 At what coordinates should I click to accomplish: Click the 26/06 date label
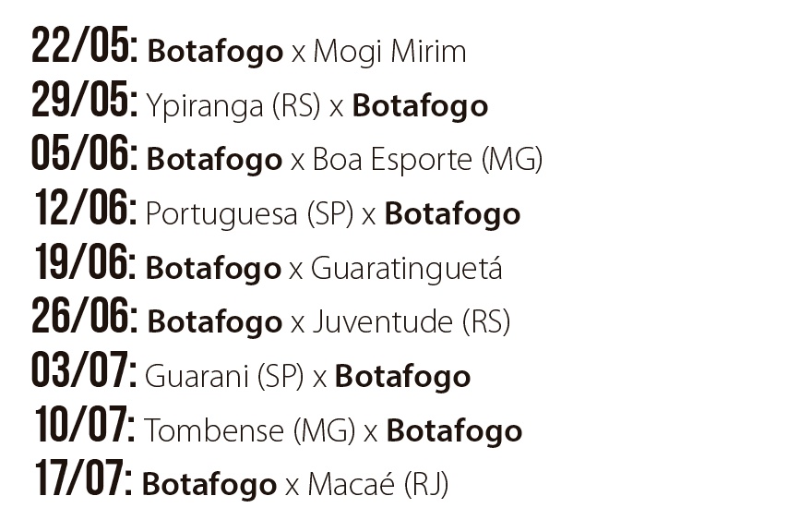[x=84, y=315]
